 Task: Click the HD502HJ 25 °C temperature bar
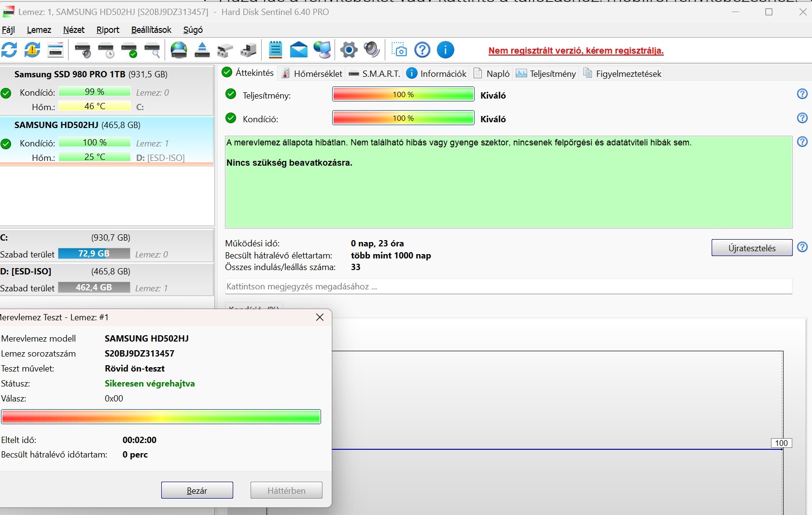click(95, 157)
